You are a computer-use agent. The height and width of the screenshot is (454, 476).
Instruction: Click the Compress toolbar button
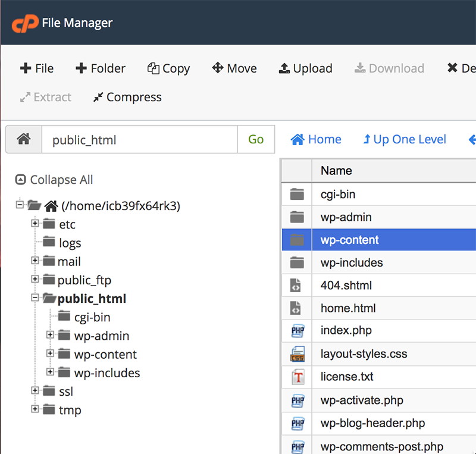pos(127,97)
